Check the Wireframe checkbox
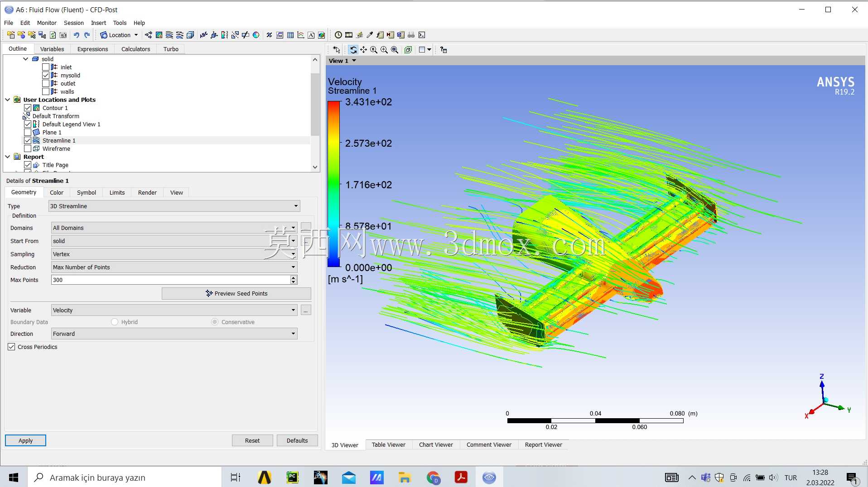The width and height of the screenshot is (868, 487). pos(28,148)
